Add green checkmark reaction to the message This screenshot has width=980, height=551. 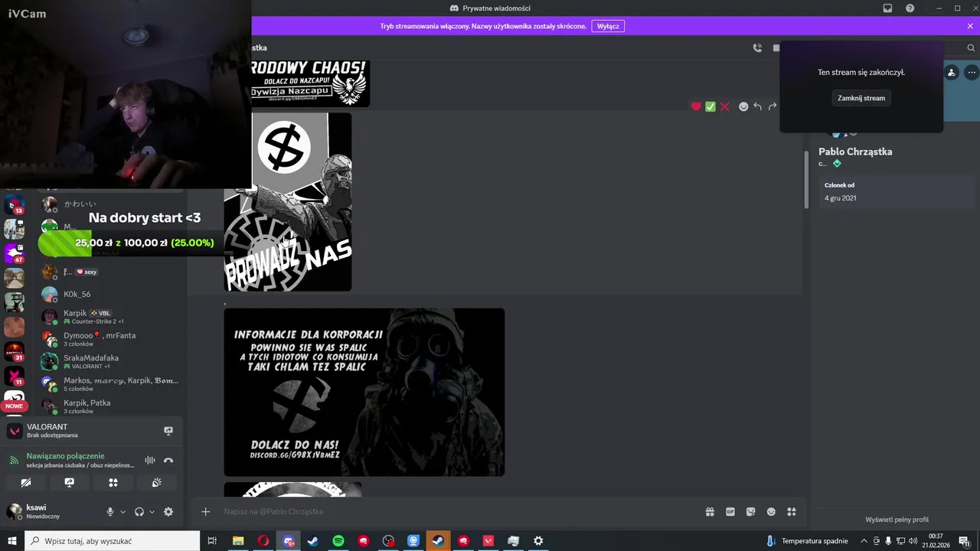710,106
